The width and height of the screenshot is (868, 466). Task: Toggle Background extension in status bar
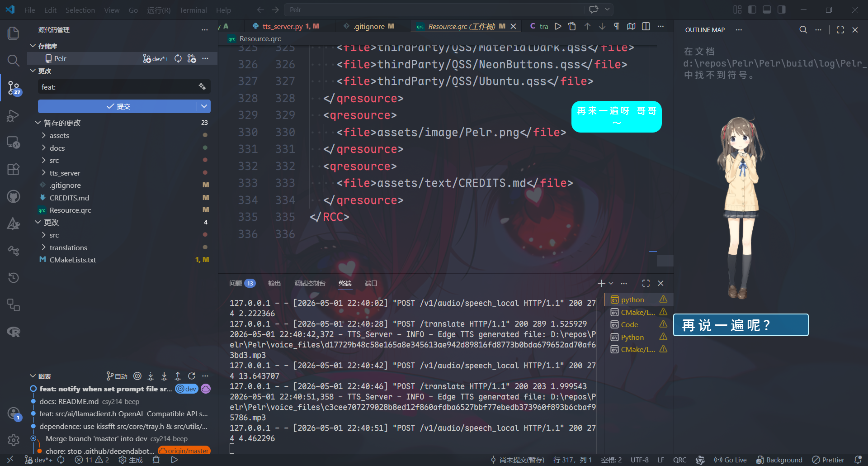779,460
